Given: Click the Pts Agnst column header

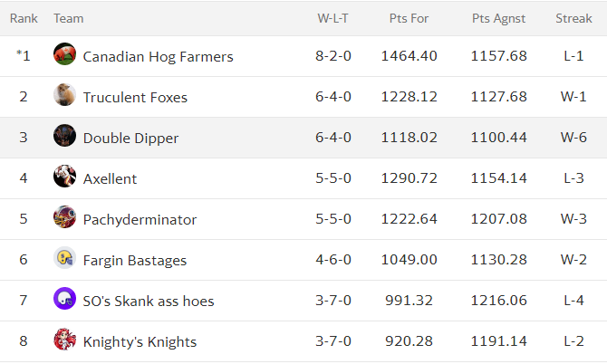Looking at the screenshot, I should (x=498, y=19).
